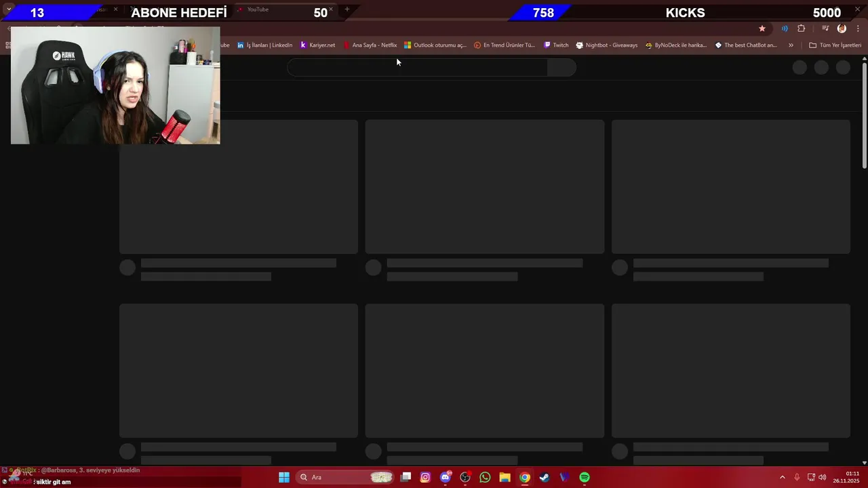Open Spotify from taskbar
The image size is (868, 488).
click(x=585, y=477)
